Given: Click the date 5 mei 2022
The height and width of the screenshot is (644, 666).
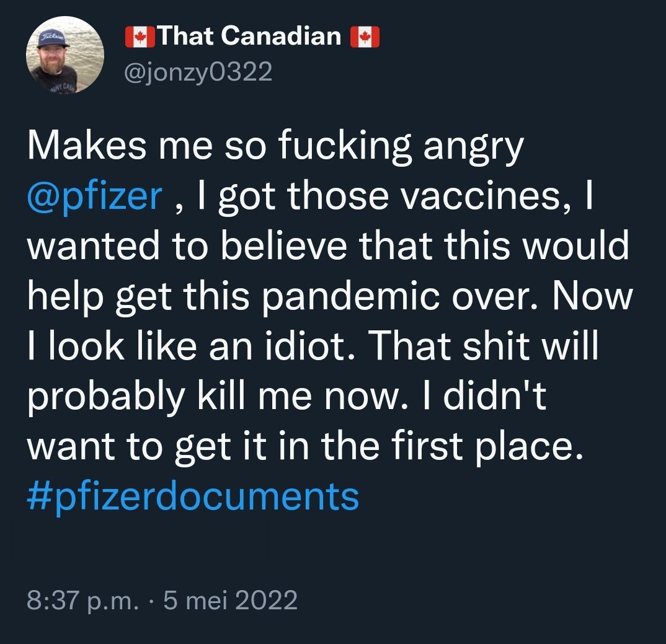Looking at the screenshot, I should click(x=229, y=600).
